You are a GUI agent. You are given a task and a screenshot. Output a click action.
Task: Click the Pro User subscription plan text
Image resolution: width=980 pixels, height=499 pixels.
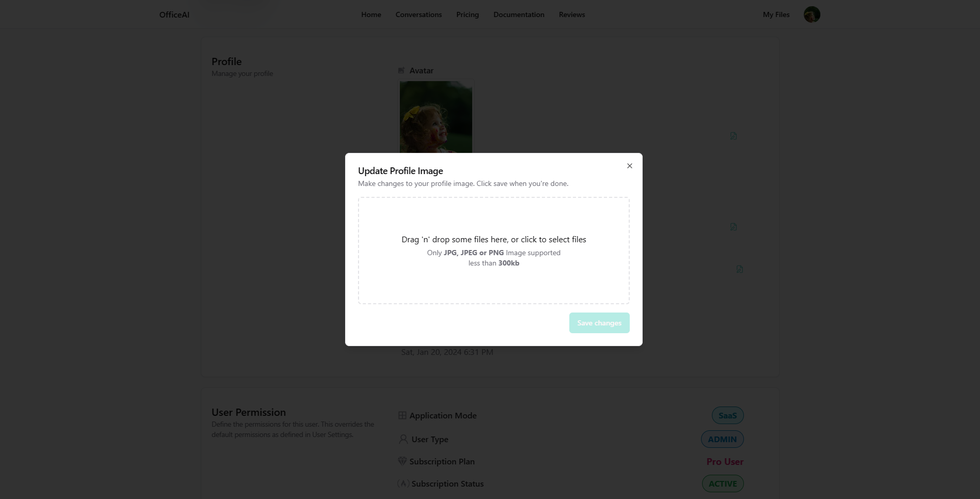[725, 462]
